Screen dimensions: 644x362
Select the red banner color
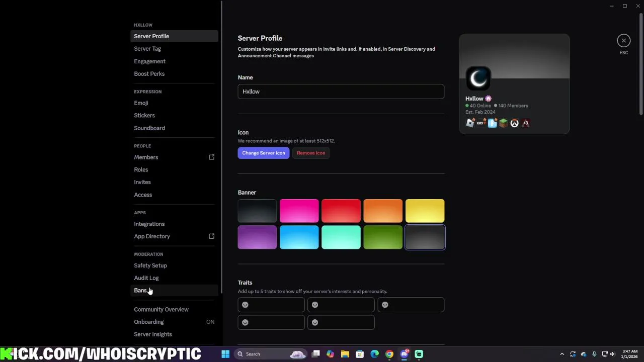click(341, 211)
